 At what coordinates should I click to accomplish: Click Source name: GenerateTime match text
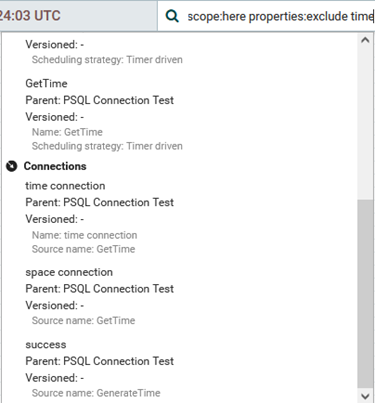pos(96,393)
